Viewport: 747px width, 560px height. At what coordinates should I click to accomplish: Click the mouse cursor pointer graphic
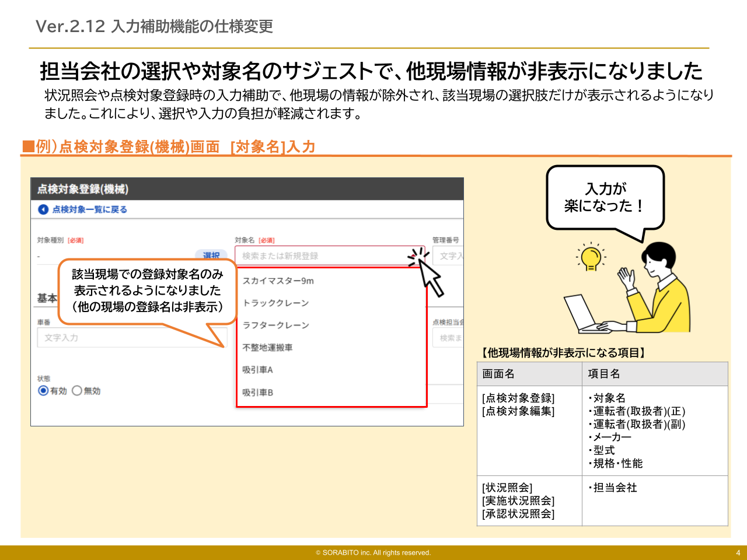431,278
